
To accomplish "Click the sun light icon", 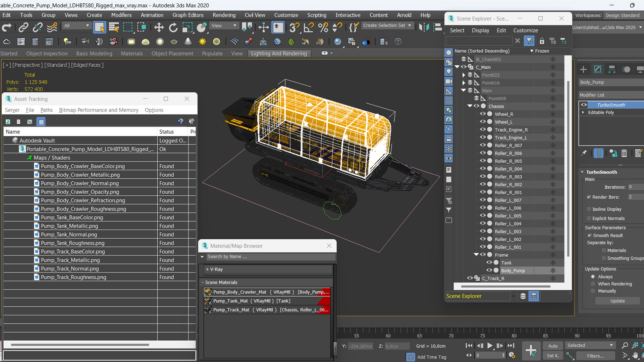I will click(202, 42).
